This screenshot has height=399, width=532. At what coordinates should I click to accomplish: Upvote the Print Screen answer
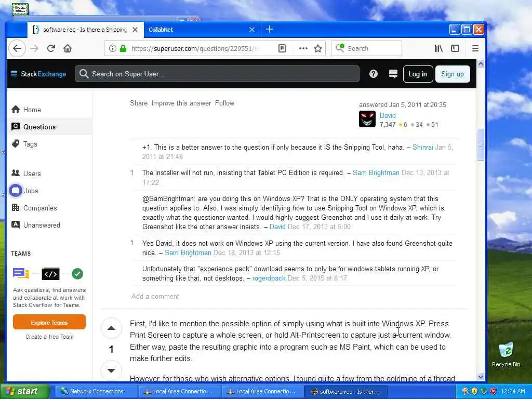(x=111, y=328)
